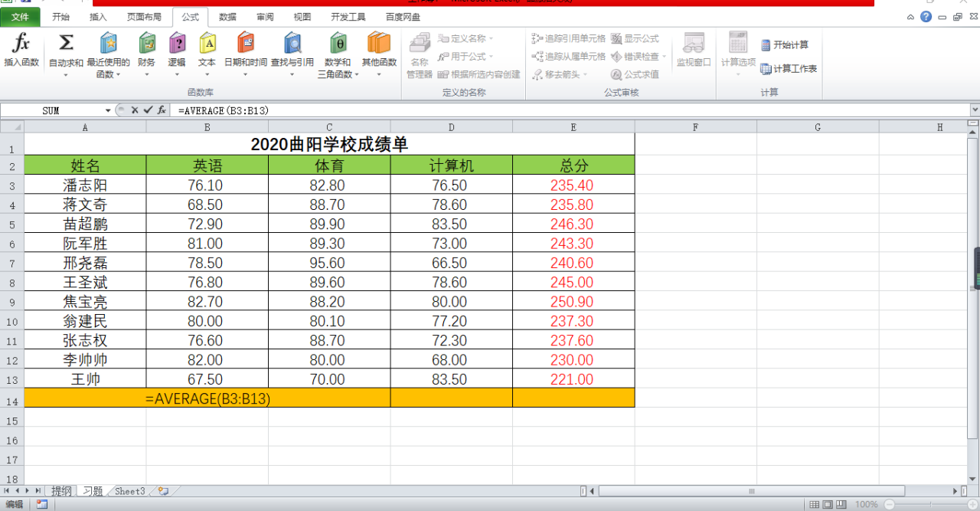
Task: Switch to the 审阅 ribbon tab
Action: (x=265, y=16)
